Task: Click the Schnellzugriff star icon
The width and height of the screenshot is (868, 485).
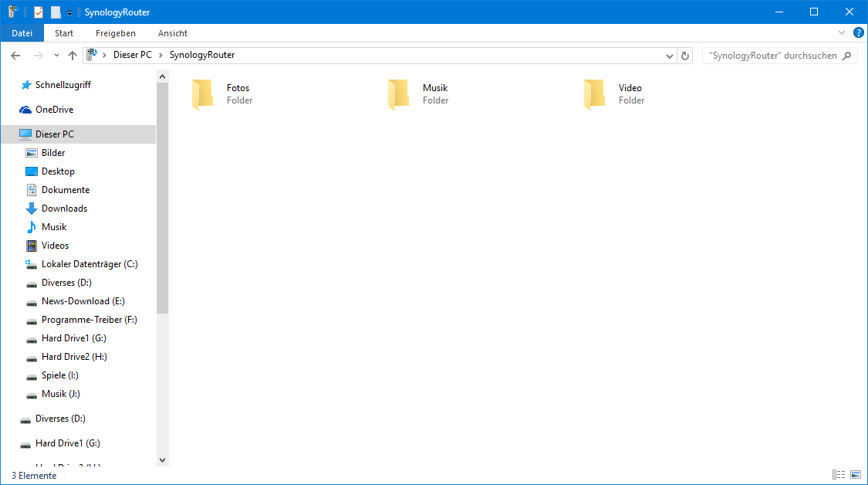Action: (x=25, y=85)
